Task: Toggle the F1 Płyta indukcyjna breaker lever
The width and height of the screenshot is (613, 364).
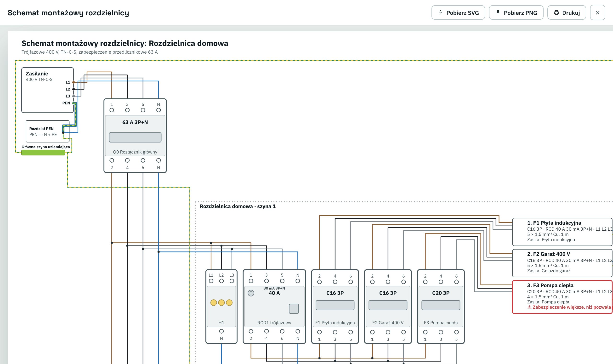Action: (335, 305)
